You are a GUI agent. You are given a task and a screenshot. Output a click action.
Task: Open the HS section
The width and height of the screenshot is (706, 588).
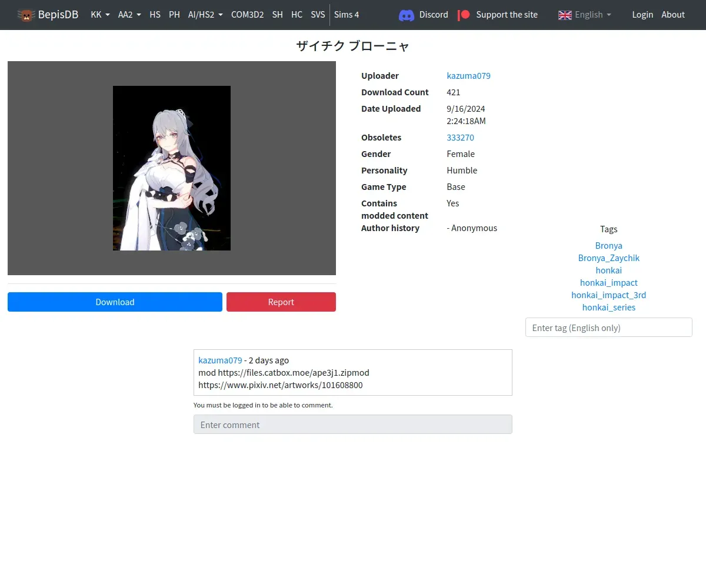tap(155, 15)
